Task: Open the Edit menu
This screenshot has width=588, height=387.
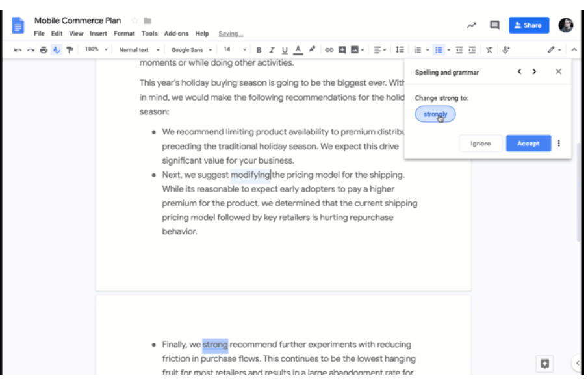Action: [x=57, y=34]
